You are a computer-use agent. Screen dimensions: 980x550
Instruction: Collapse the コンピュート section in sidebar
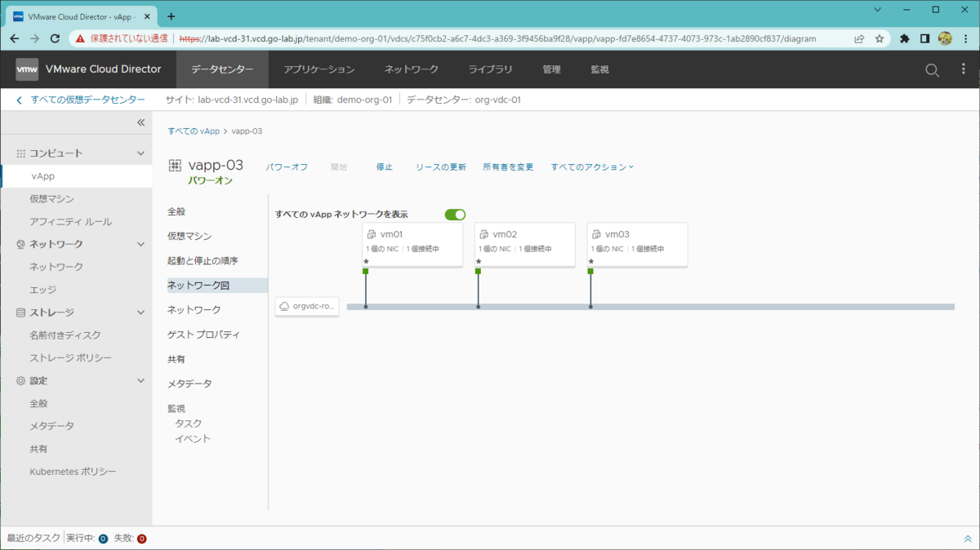pos(140,152)
